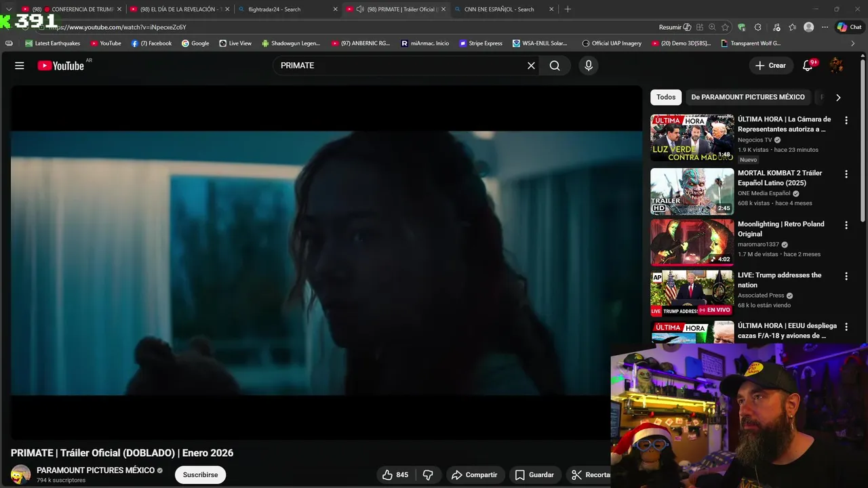Open the Favorites list icon
The height and width of the screenshot is (488, 868).
tap(792, 27)
